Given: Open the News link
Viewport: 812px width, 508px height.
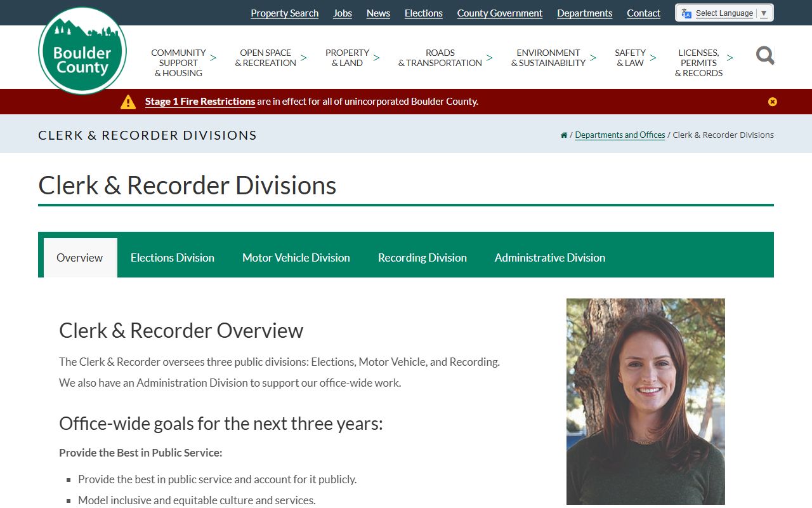Looking at the screenshot, I should click(379, 13).
